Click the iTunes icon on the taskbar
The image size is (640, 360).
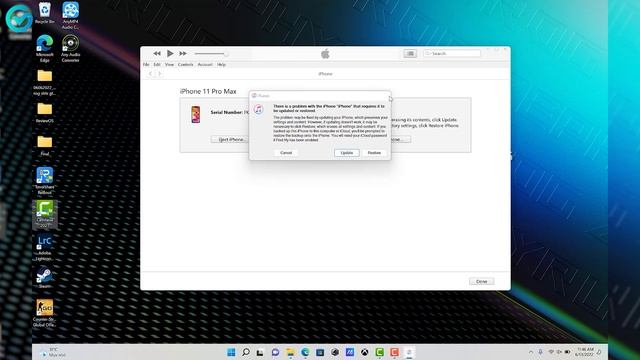coord(409,352)
